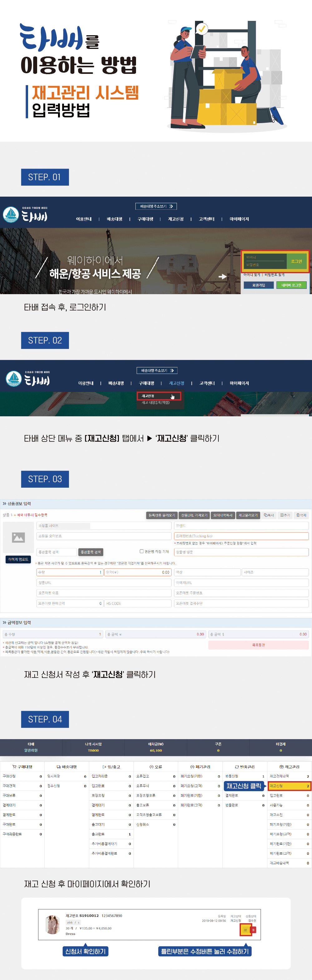
Task: Open 재고신청 menu in STEP 01 nav
Action: click(x=176, y=219)
